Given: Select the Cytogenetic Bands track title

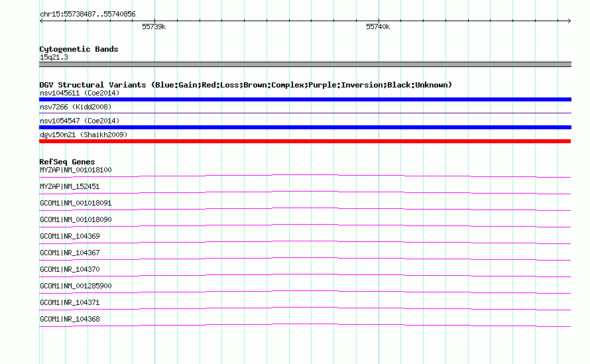Looking at the screenshot, I should tap(79, 49).
